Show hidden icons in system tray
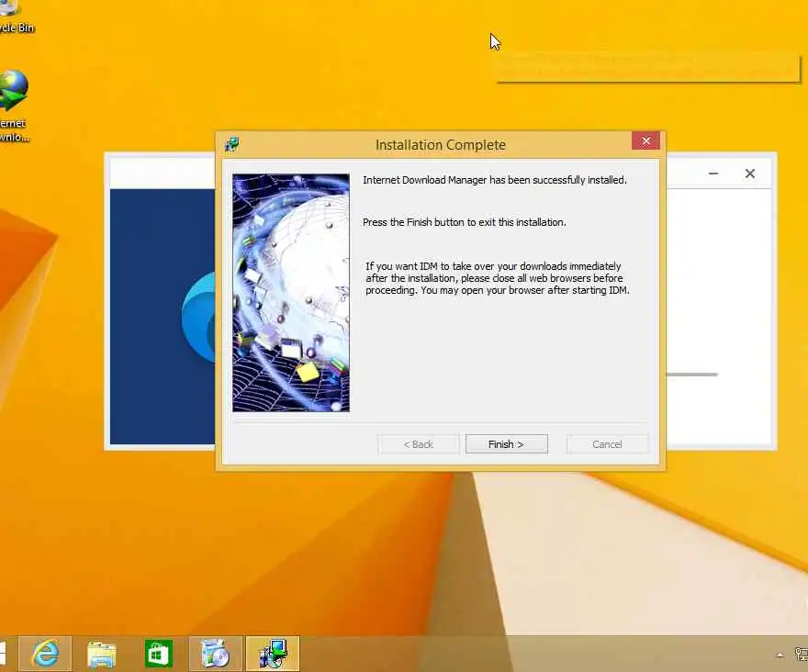 click(x=780, y=655)
